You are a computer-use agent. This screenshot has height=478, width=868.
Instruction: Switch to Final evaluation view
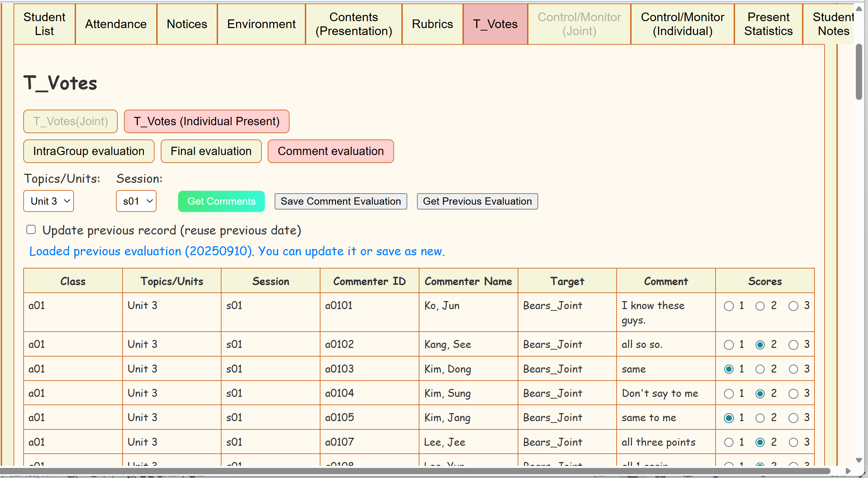[211, 151]
